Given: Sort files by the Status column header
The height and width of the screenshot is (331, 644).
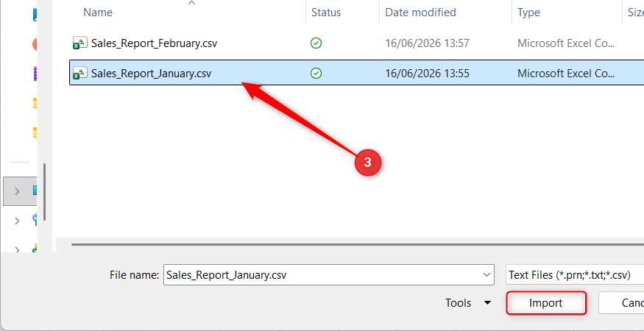Looking at the screenshot, I should [x=326, y=13].
